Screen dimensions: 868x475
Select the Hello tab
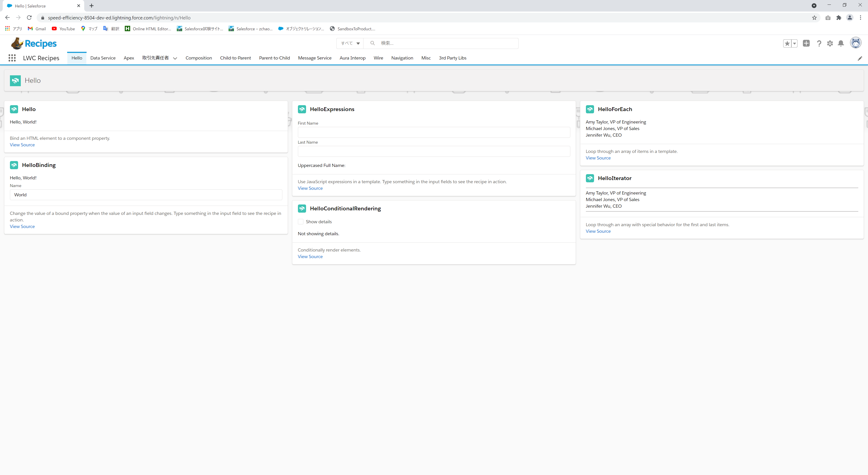tap(77, 58)
